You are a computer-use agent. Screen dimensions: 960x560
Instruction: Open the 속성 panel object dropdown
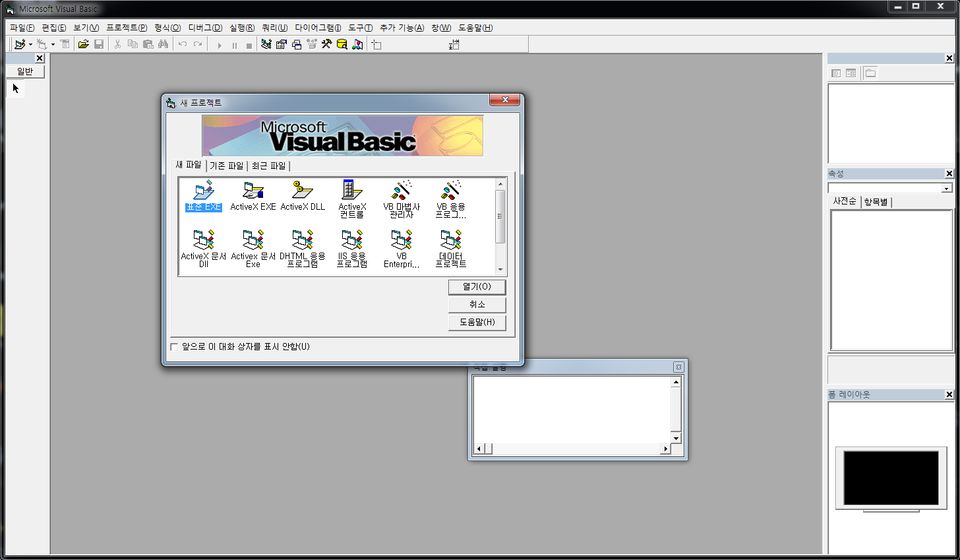click(x=947, y=188)
